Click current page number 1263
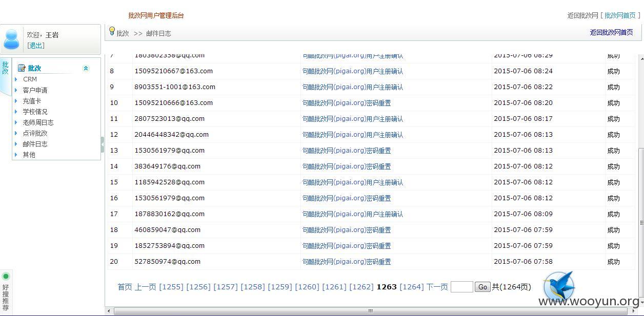The height and width of the screenshot is (316, 644). (387, 287)
